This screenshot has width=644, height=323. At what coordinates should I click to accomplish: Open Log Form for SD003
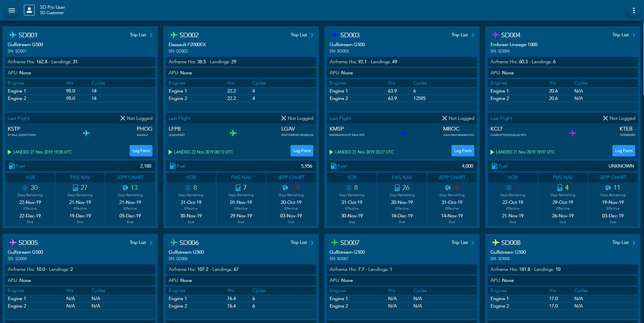point(463,151)
